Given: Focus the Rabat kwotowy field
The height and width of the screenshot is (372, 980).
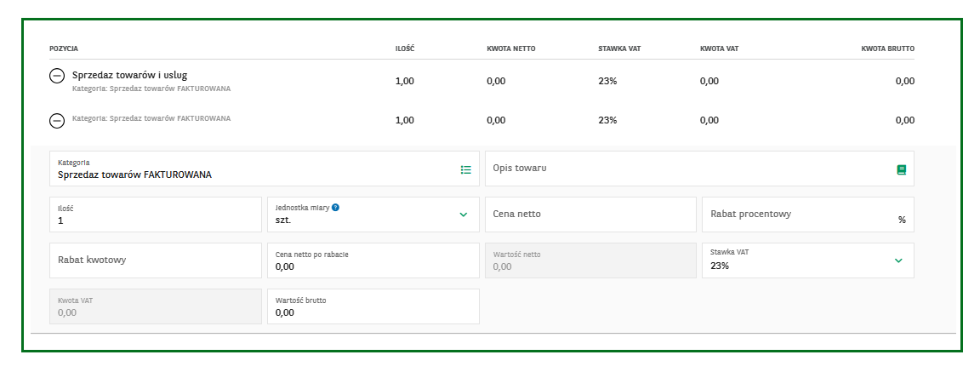Looking at the screenshot, I should click(156, 260).
